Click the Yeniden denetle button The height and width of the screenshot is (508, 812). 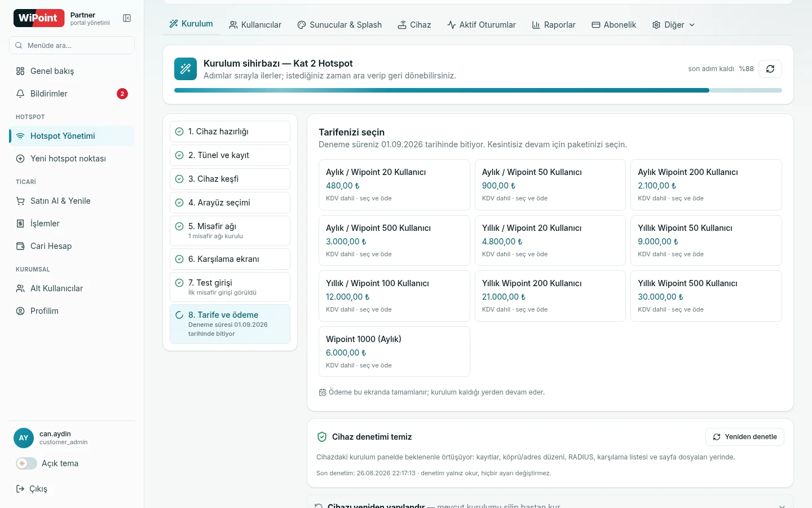coord(745,437)
